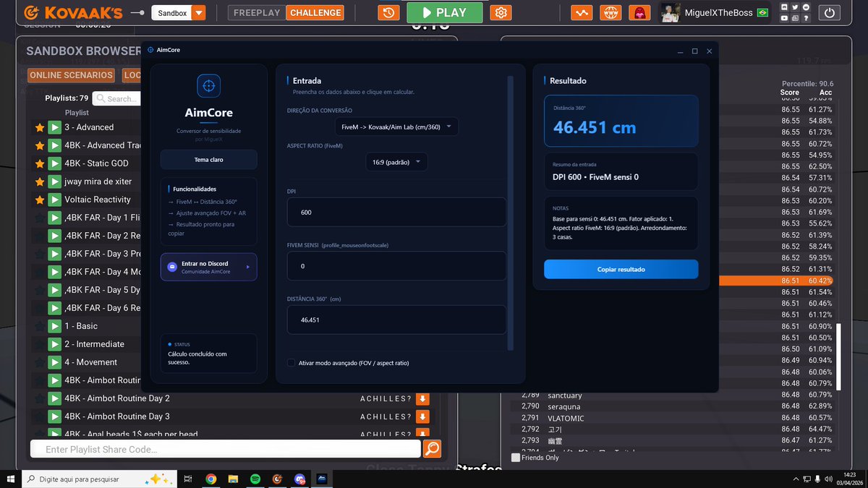The width and height of the screenshot is (868, 488).
Task: Expand the 'Entrar no Discord' arrow
Action: tap(247, 267)
